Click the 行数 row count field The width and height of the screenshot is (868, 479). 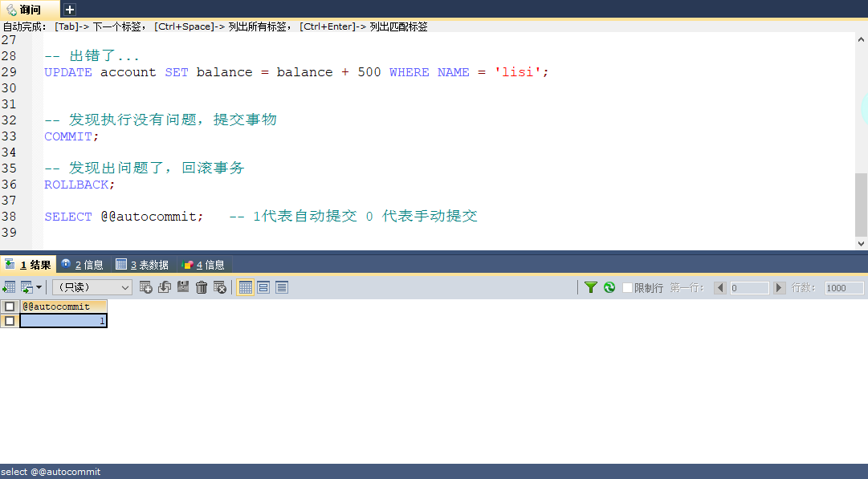click(x=844, y=287)
